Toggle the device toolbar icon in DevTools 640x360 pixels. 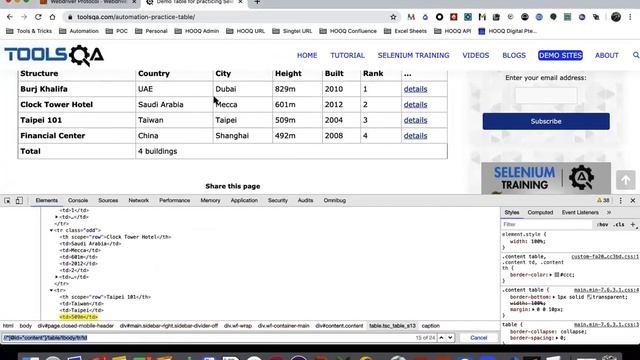coord(19,200)
